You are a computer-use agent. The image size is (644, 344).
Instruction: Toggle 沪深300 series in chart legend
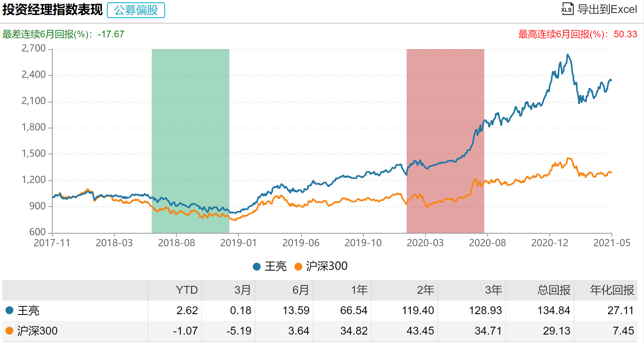[321, 267]
